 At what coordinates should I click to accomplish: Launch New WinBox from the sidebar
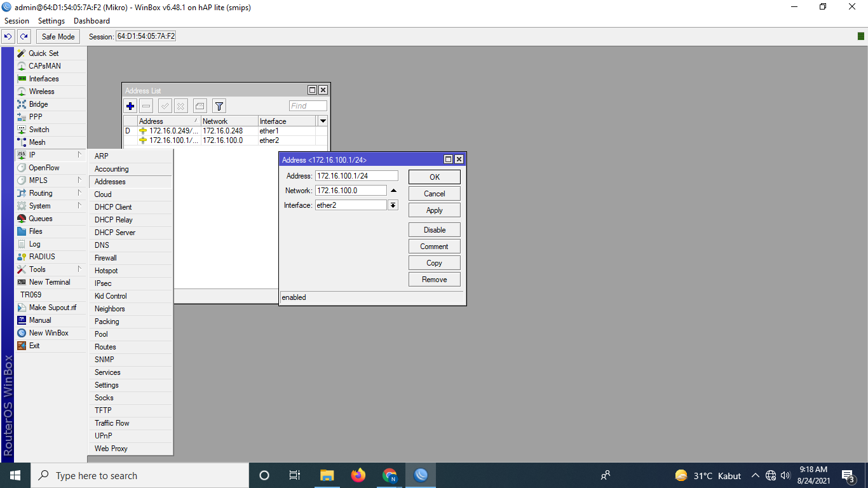50,333
